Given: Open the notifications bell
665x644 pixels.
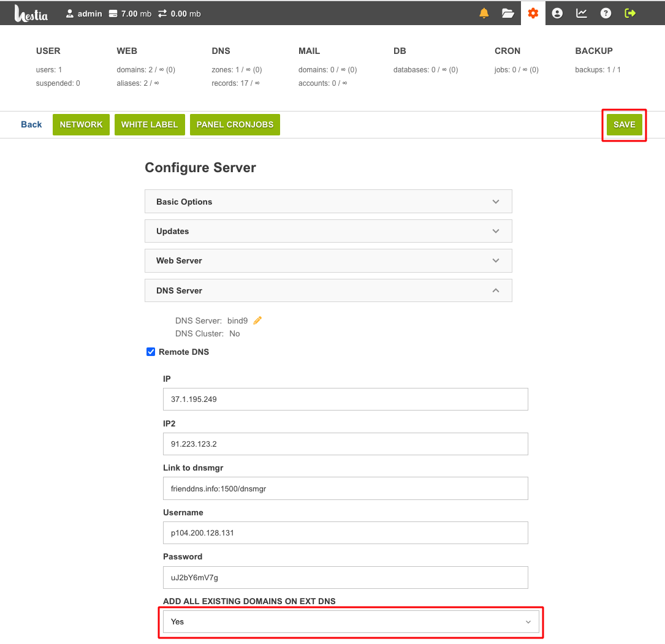Looking at the screenshot, I should (x=484, y=13).
